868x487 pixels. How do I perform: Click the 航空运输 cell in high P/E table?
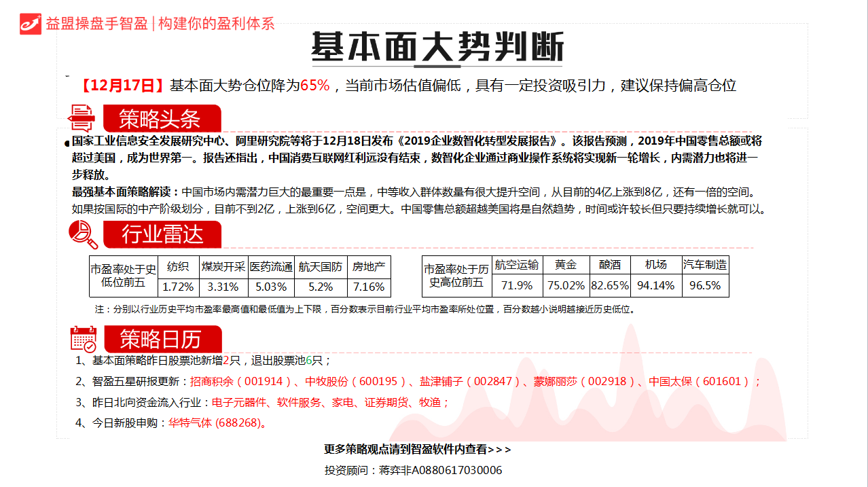(516, 265)
